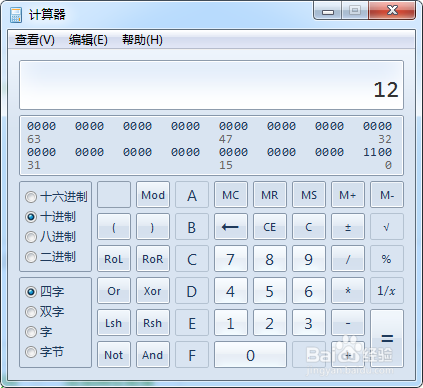Click the hex digit A key
Screen dimensions: 423x388
click(x=192, y=195)
